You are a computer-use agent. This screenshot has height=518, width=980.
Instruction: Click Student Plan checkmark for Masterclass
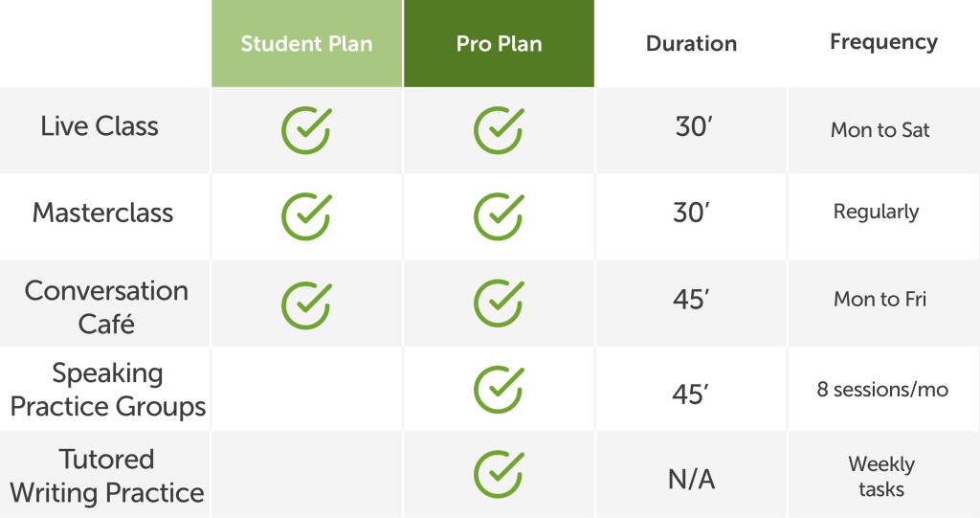(306, 216)
